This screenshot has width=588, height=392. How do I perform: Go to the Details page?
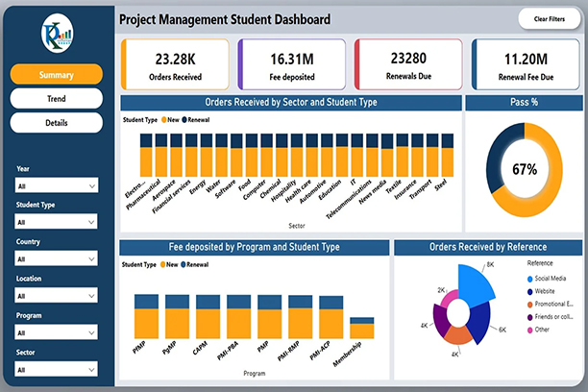pyautogui.click(x=57, y=122)
